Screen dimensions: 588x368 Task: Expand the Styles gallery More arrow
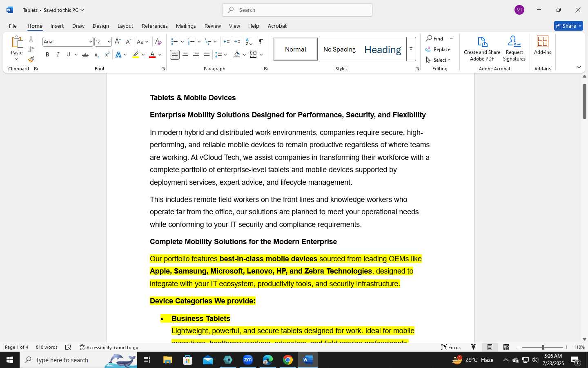click(411, 49)
